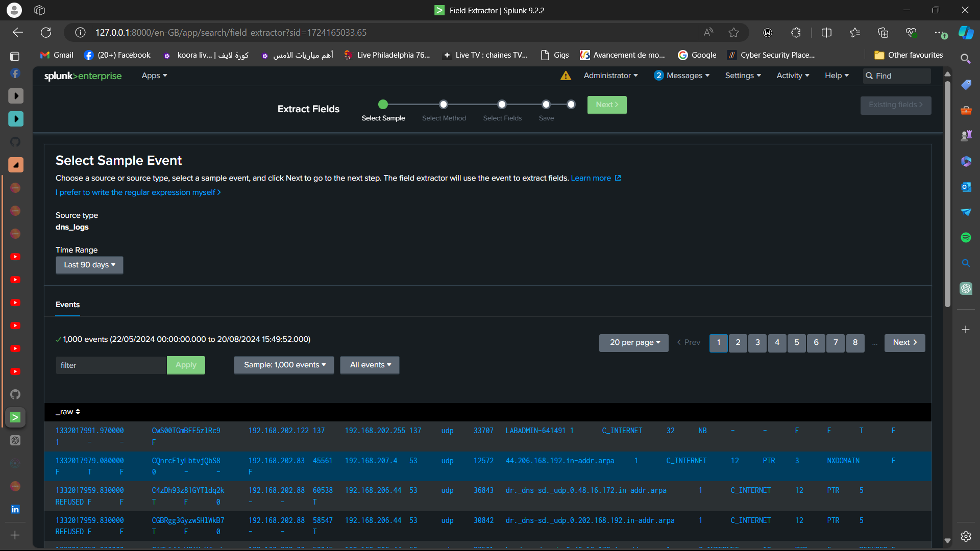Open the LinkedIn tab in left sidebar
980x551 pixels.
[15, 509]
